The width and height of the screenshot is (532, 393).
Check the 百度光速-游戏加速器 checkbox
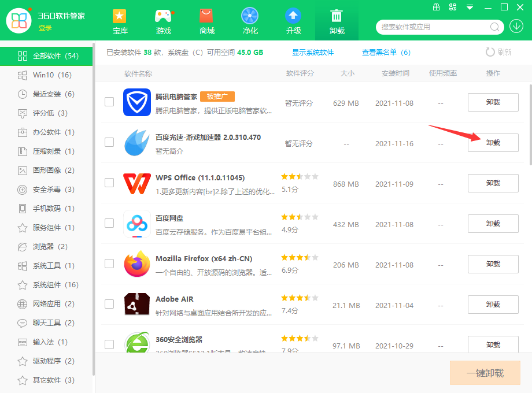click(x=109, y=142)
